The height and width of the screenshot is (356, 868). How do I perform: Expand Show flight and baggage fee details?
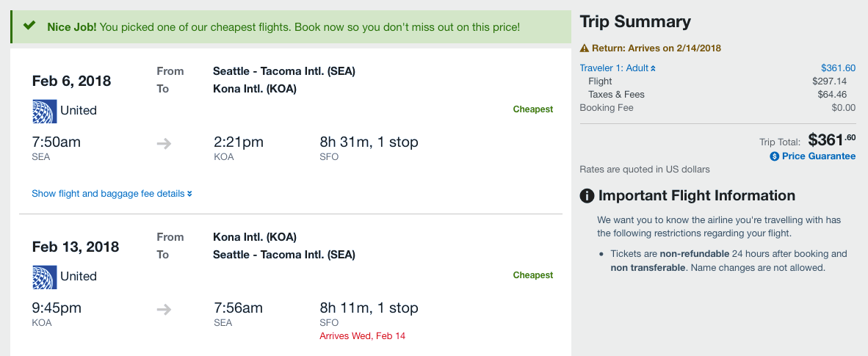tap(112, 194)
